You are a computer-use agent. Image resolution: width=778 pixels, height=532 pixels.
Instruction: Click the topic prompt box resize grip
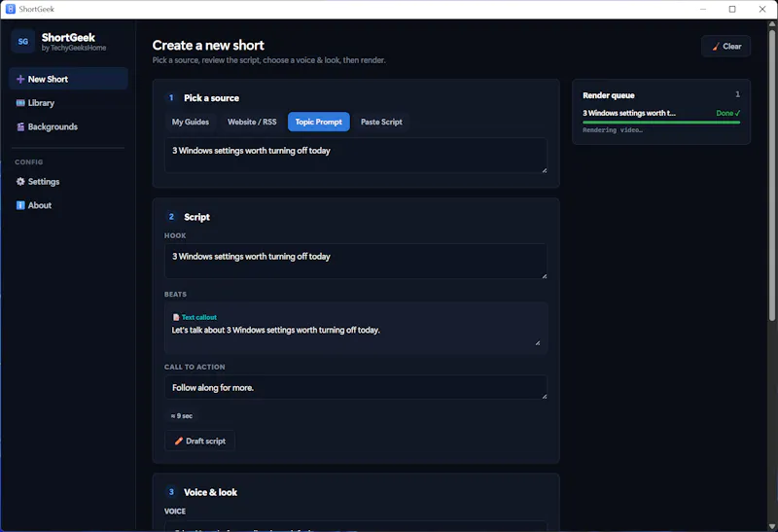click(545, 170)
